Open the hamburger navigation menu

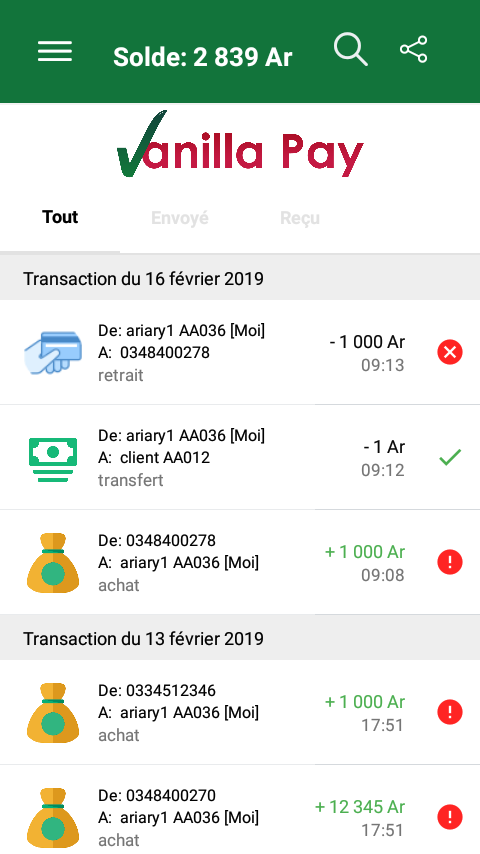(x=54, y=51)
